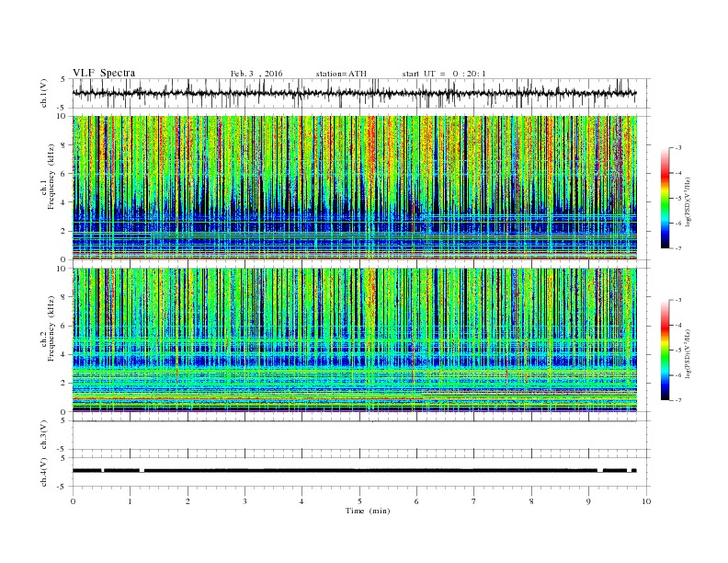Click the "ch.1(V)" waveform axis label
The image size is (728, 563).
pyautogui.click(x=44, y=93)
